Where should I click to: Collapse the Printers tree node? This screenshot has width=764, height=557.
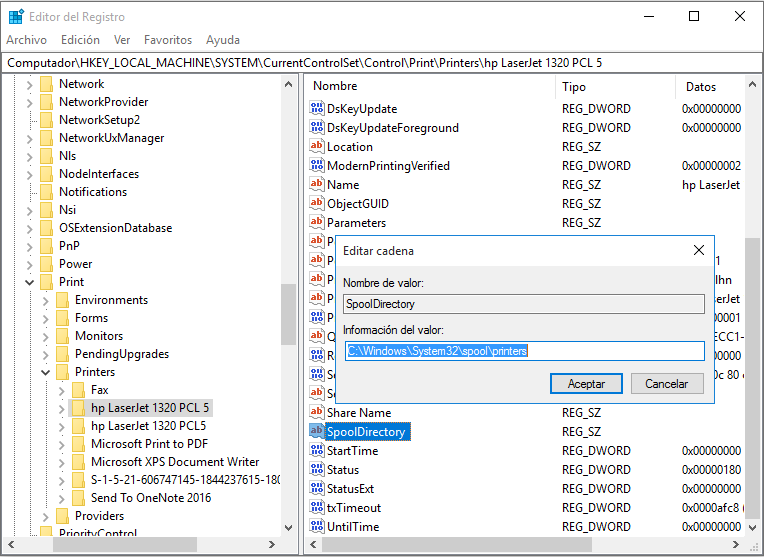point(44,372)
